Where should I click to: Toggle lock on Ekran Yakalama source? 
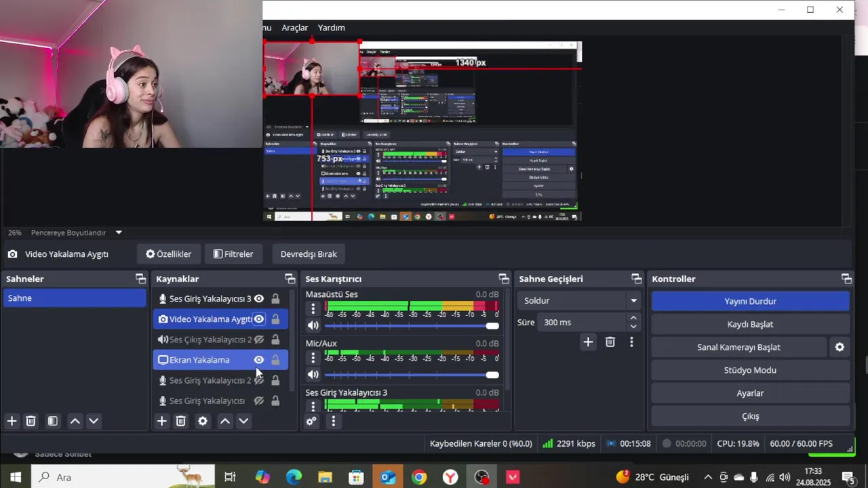click(275, 360)
